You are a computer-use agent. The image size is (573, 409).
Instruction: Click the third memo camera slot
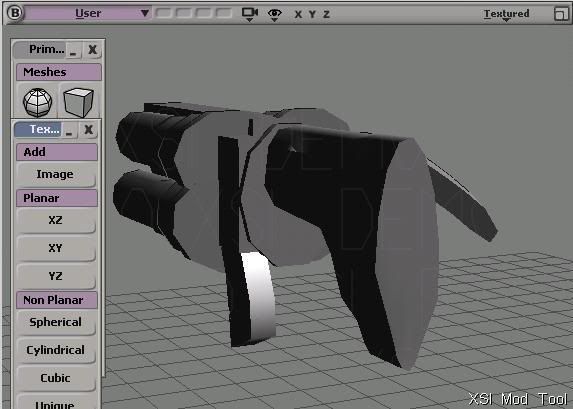(204, 13)
